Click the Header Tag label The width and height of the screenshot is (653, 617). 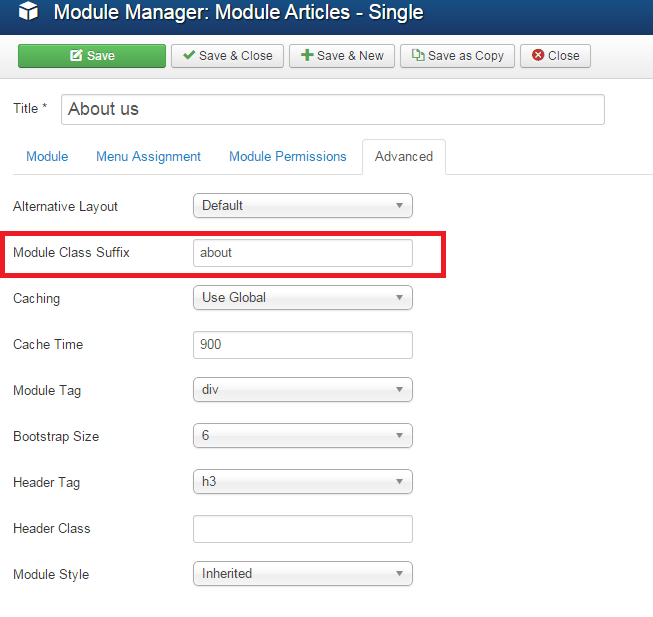[x=47, y=483]
